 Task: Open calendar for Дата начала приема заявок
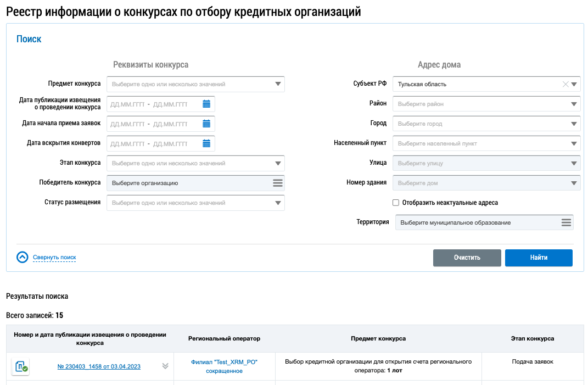pos(206,124)
